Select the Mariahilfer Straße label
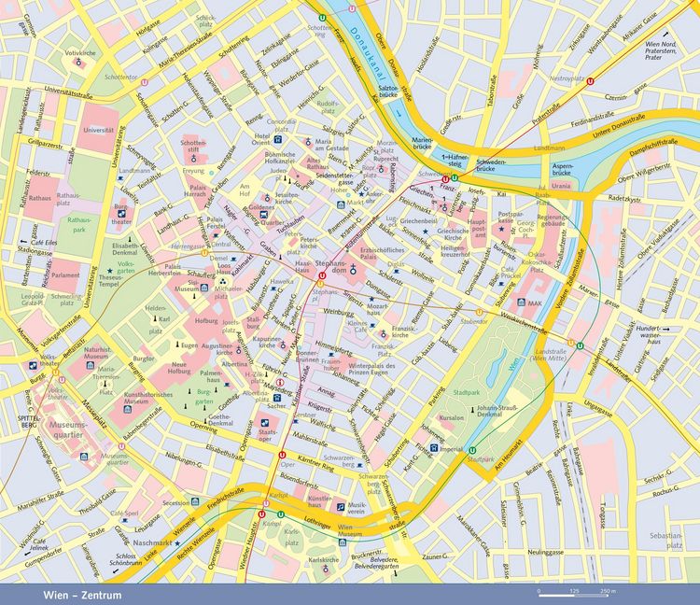The image size is (700, 605). [41, 501]
